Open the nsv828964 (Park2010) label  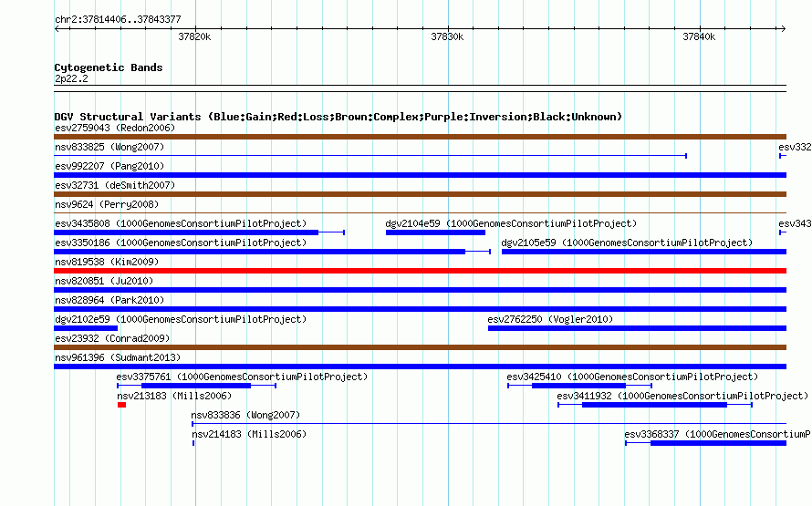pyautogui.click(x=109, y=300)
